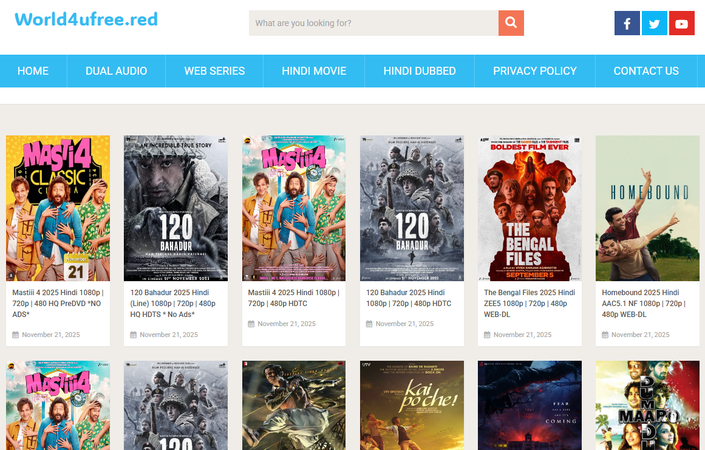The width and height of the screenshot is (705, 450).
Task: Click calendar icon under 120 Bahadur HDTC card
Action: [x=369, y=324]
